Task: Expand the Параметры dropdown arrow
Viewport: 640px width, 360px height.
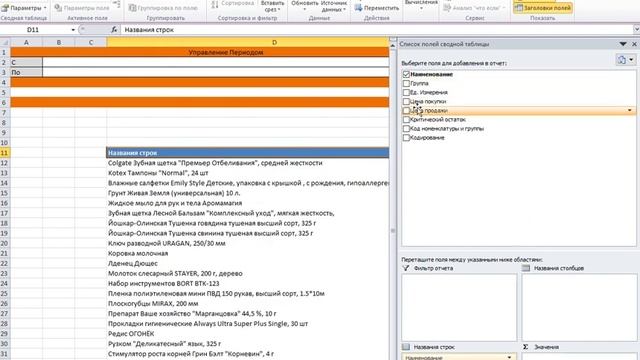Action: click(45, 8)
